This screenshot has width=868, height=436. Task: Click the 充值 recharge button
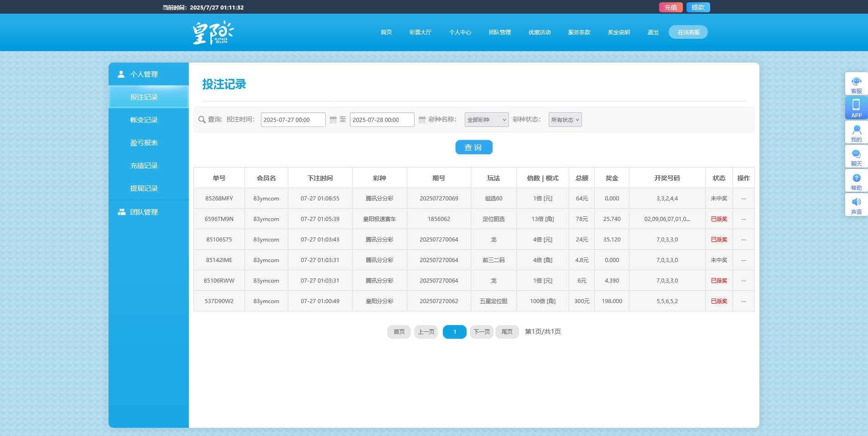coord(670,7)
